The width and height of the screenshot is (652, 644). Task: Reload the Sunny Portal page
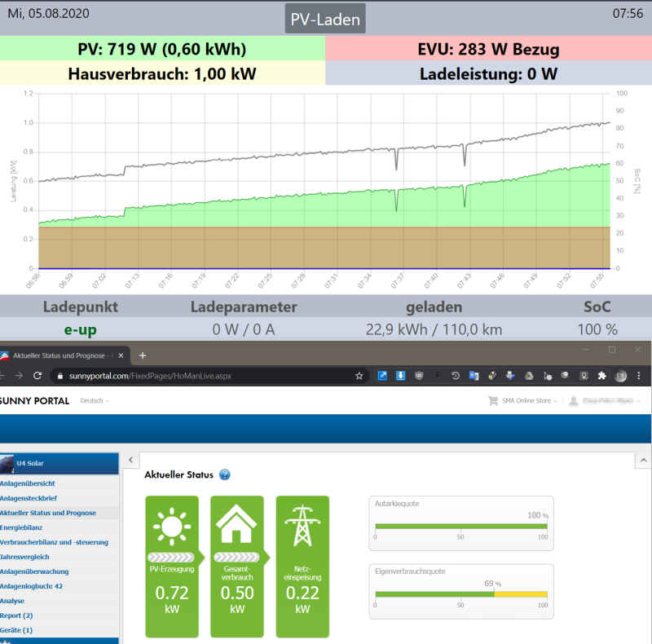[x=37, y=376]
